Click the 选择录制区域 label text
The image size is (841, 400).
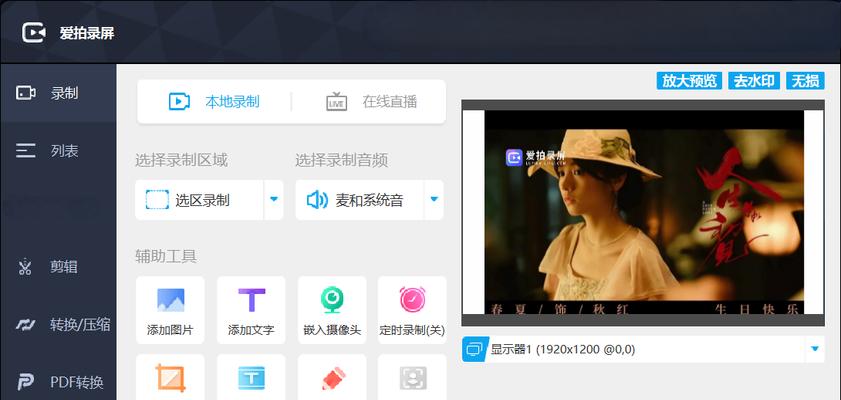(181, 160)
